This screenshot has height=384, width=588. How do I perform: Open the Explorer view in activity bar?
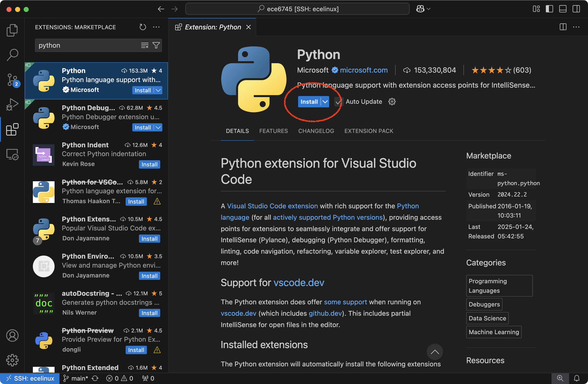[x=12, y=30]
